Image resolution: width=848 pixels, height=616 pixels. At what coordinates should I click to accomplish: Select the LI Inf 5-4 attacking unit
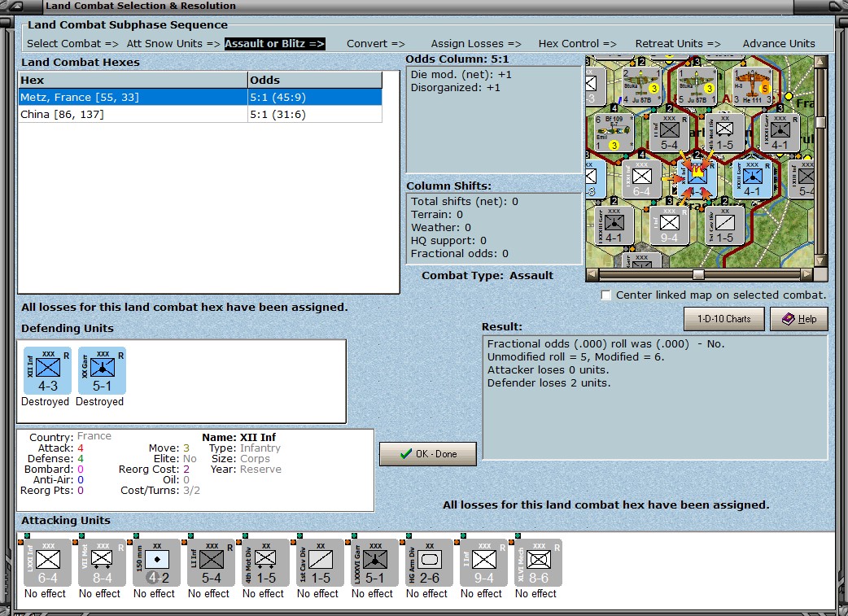point(212,562)
